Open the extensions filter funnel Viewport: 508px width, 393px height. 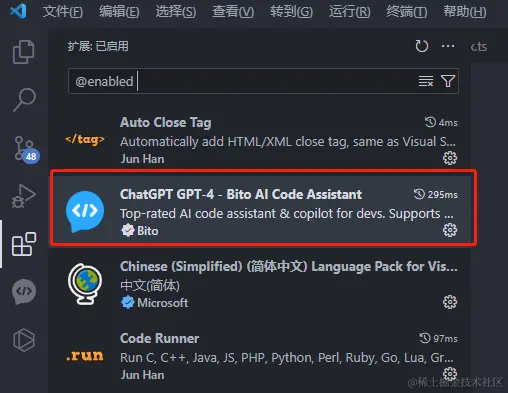click(448, 81)
